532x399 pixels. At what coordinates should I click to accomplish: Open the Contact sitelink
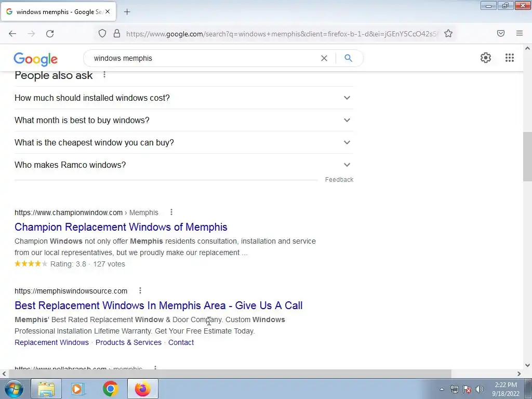pos(181,342)
